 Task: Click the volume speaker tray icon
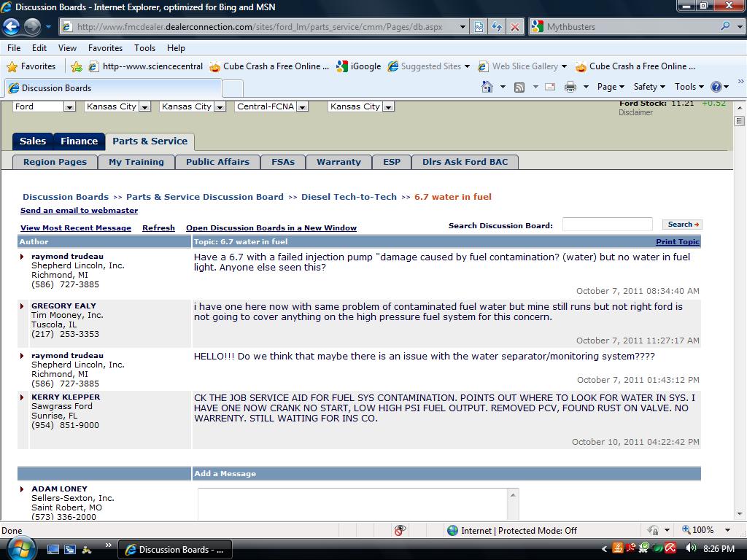690,548
